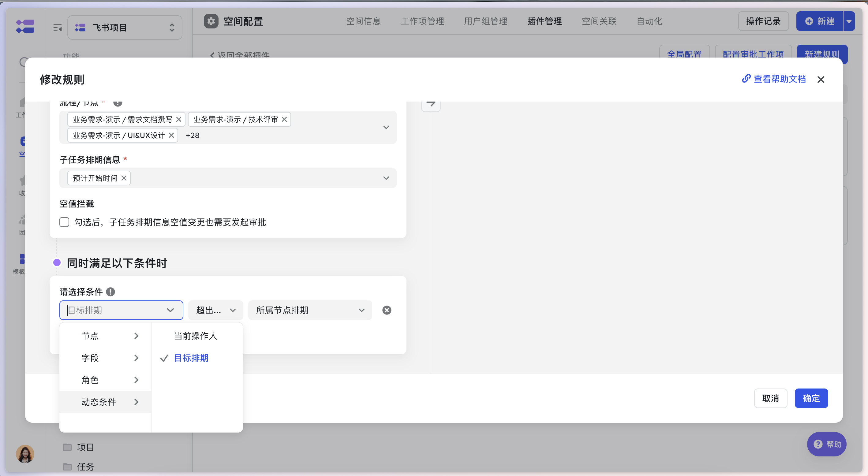Remove the 业务需求-演示 / 技术评审 tag
This screenshot has width=868, height=476.
coord(284,119)
